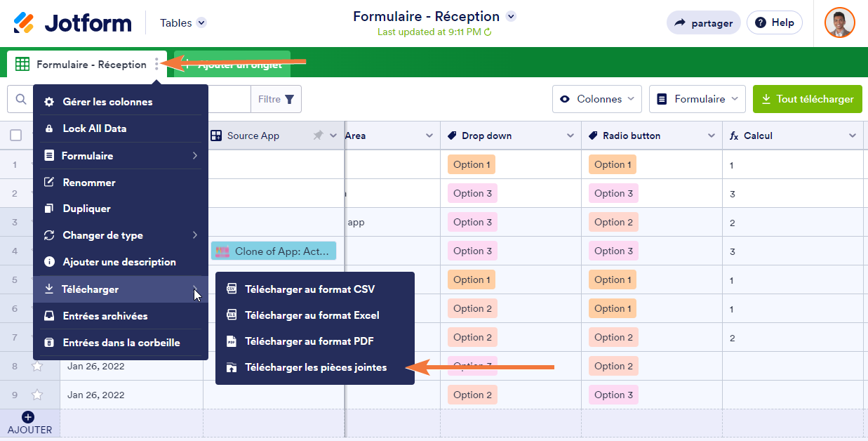Click the PDF download icon
868x441 pixels.
[231, 341]
